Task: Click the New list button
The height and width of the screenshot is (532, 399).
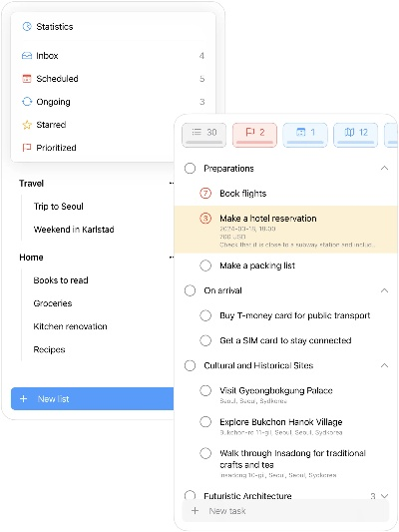Action: pyautogui.click(x=92, y=398)
